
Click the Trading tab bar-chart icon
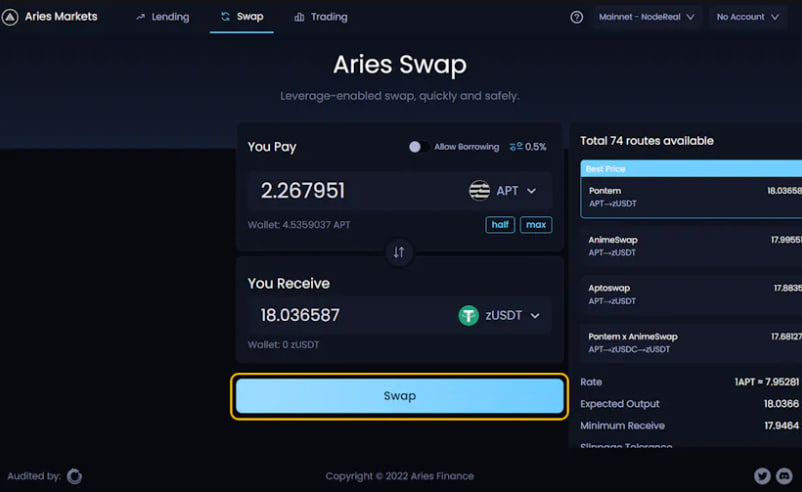tap(299, 17)
